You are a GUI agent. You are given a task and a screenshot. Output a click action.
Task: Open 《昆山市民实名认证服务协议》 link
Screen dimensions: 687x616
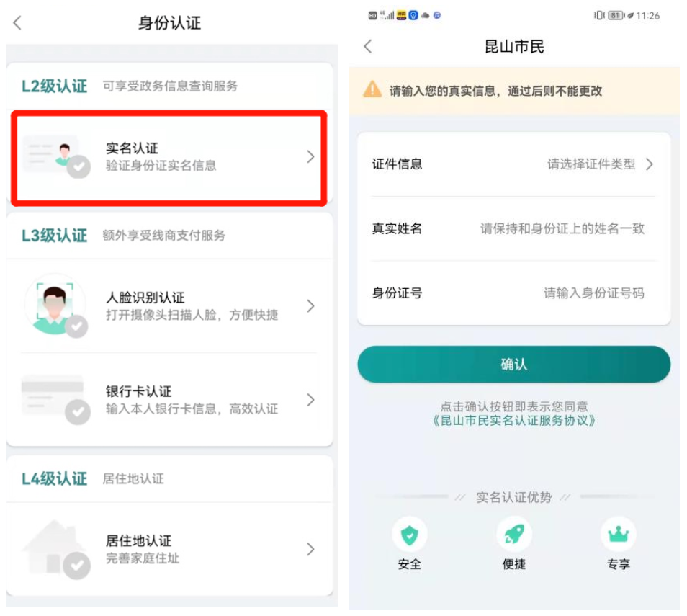tap(513, 421)
